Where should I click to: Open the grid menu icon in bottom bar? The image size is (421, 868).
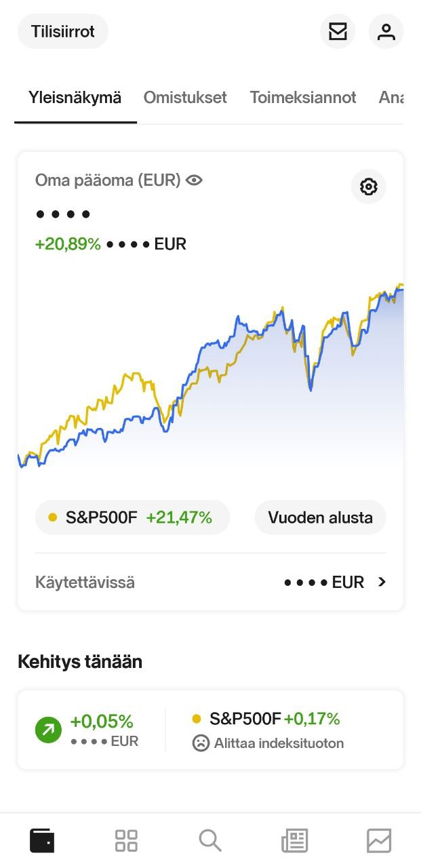click(125, 840)
